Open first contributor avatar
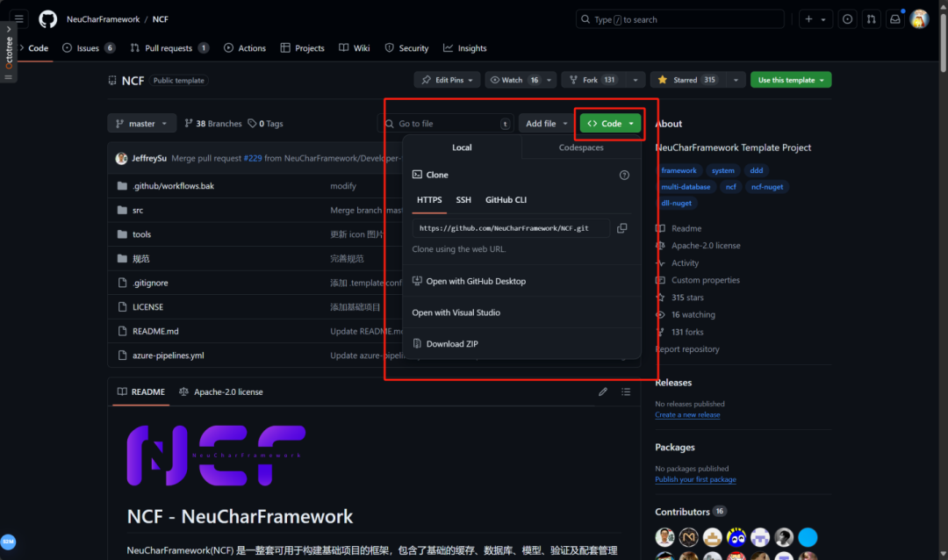948x560 pixels. click(x=664, y=537)
